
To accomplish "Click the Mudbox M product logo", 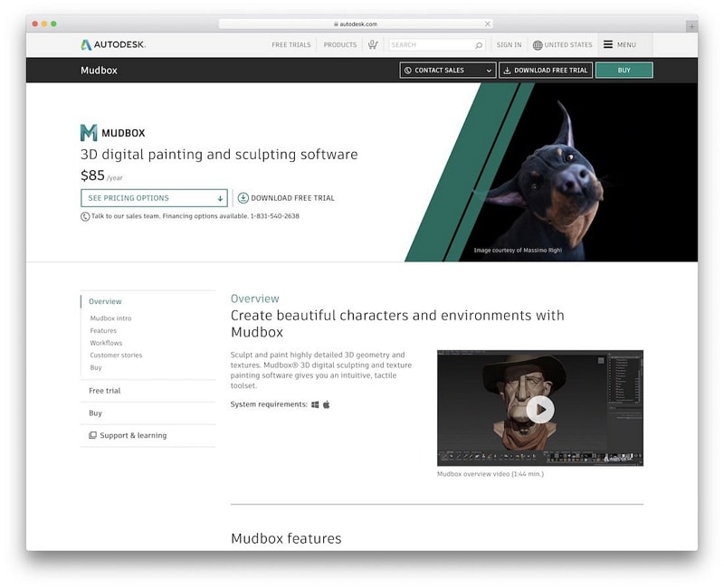I will point(89,132).
